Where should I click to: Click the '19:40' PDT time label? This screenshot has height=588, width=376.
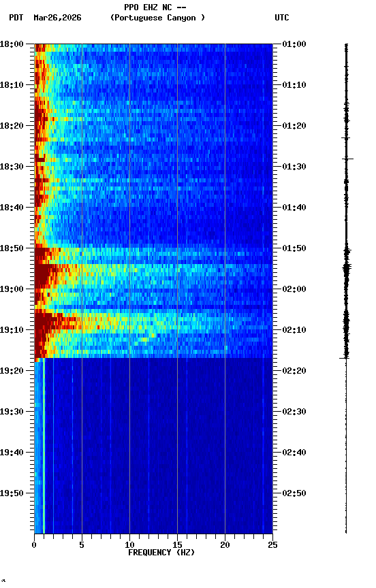(x=12, y=453)
